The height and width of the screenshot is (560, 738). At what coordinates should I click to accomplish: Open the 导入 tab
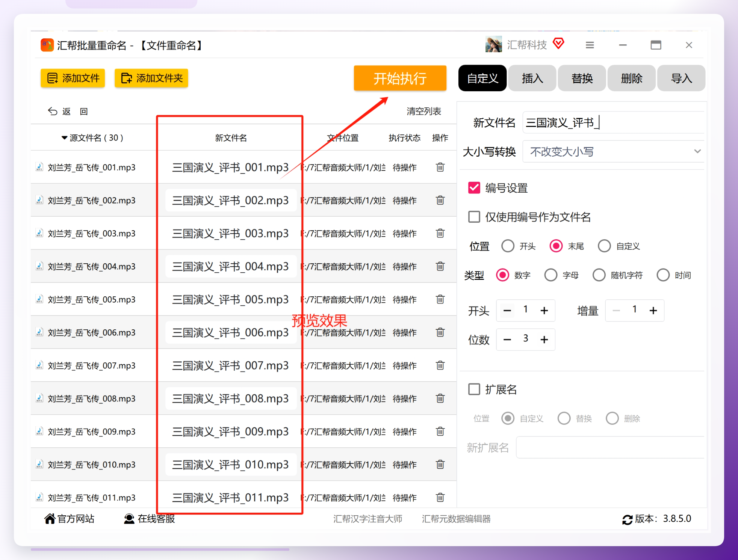tap(681, 78)
